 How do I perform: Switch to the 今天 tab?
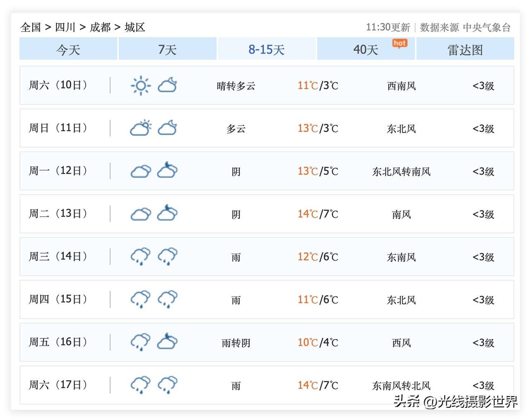68,49
